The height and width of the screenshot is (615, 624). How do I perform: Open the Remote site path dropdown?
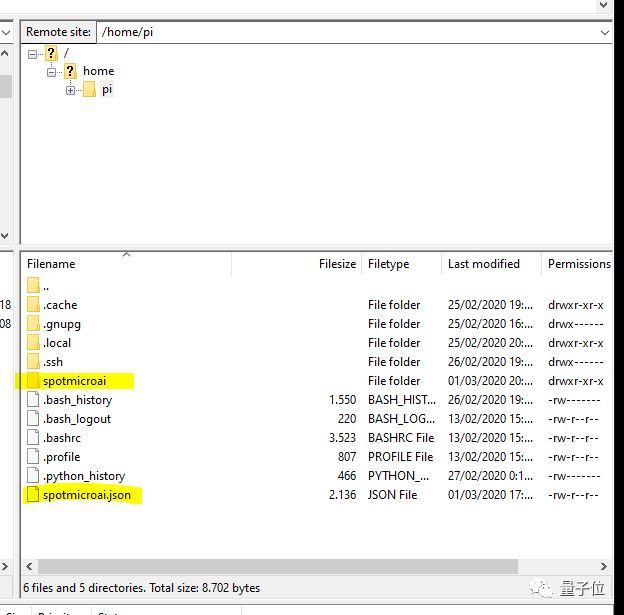pos(604,33)
